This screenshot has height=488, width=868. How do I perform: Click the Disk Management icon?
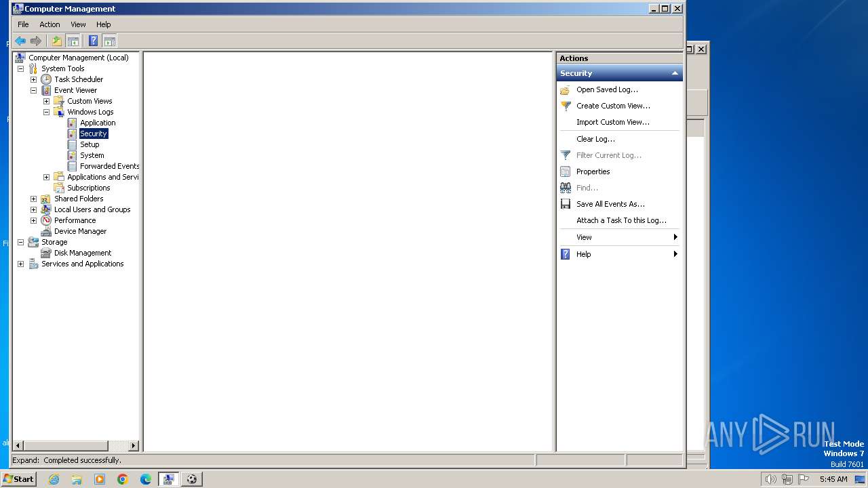pyautogui.click(x=46, y=253)
